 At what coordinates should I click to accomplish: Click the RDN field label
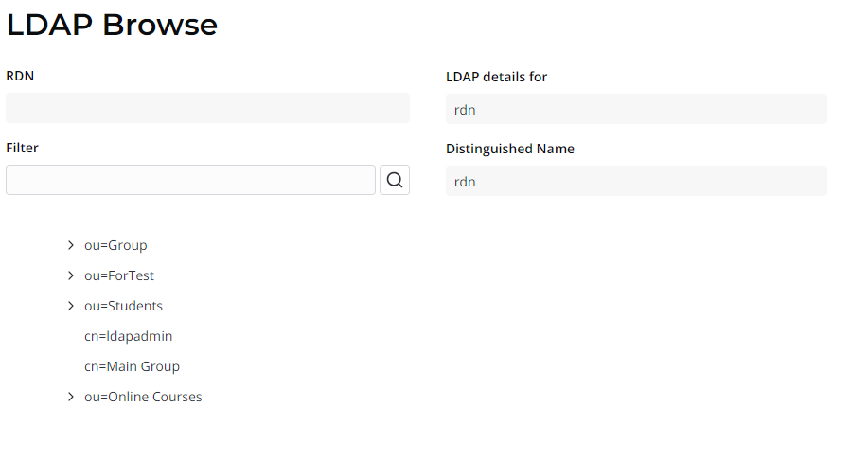click(20, 76)
